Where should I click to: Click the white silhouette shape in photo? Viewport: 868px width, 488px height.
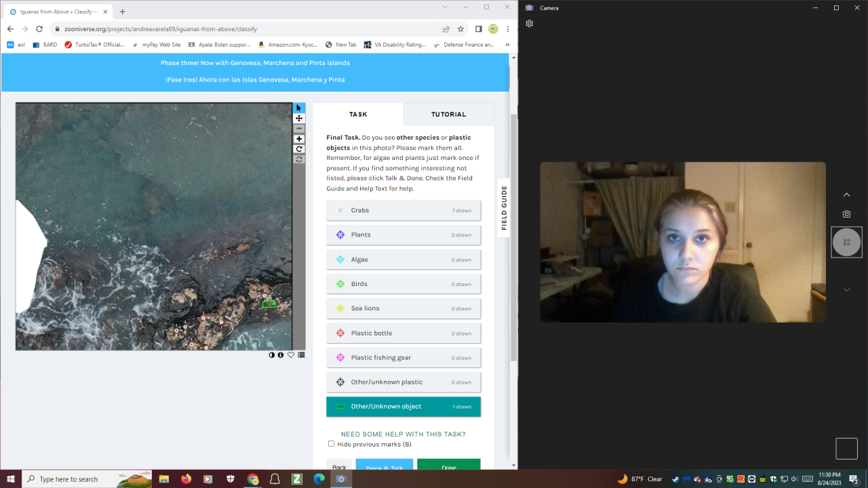[29, 258]
